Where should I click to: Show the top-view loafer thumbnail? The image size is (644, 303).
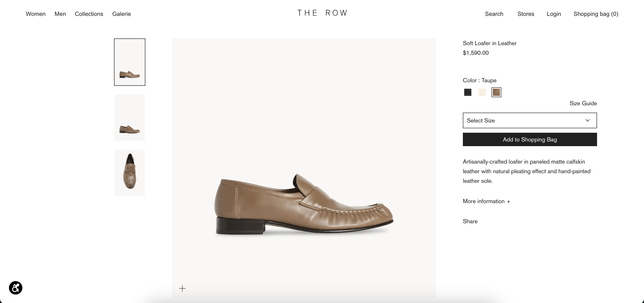pos(129,173)
